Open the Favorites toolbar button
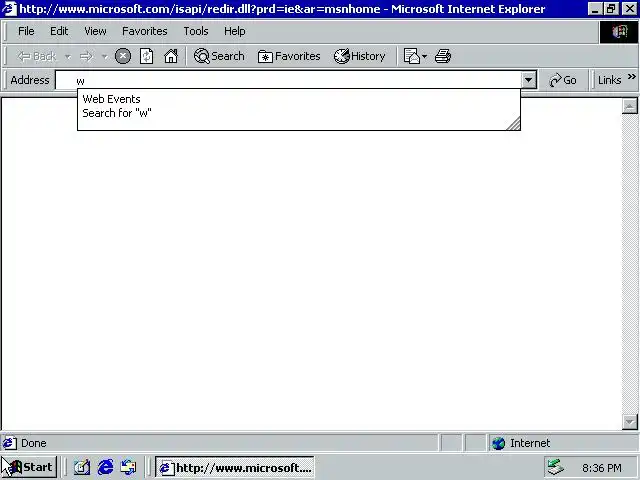 pos(289,56)
